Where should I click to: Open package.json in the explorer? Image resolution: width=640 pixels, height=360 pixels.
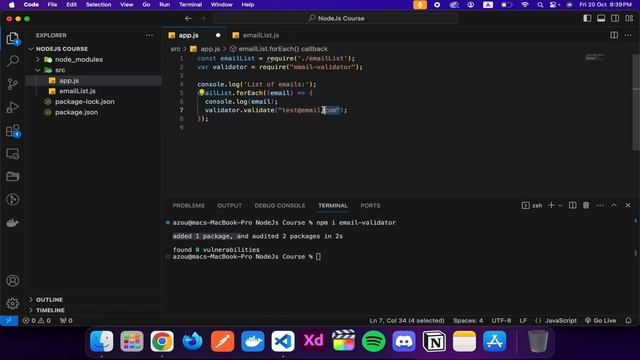click(76, 112)
